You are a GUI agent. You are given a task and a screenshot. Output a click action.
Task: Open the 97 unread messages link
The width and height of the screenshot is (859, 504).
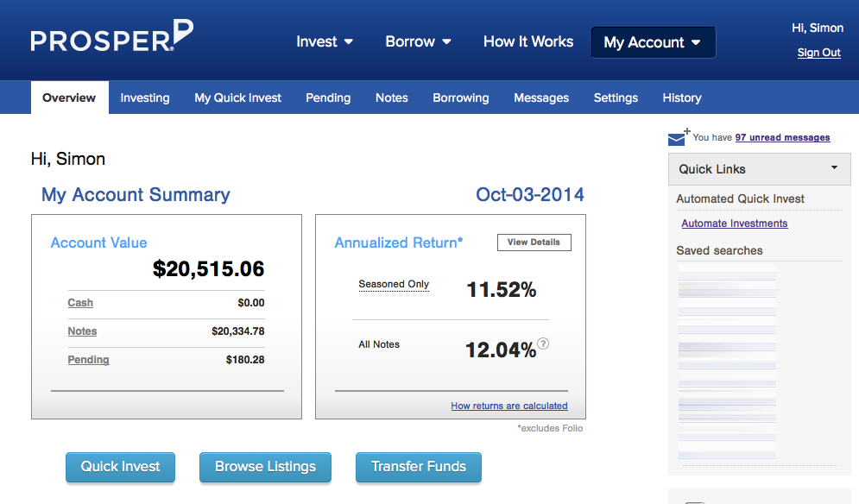pos(782,137)
